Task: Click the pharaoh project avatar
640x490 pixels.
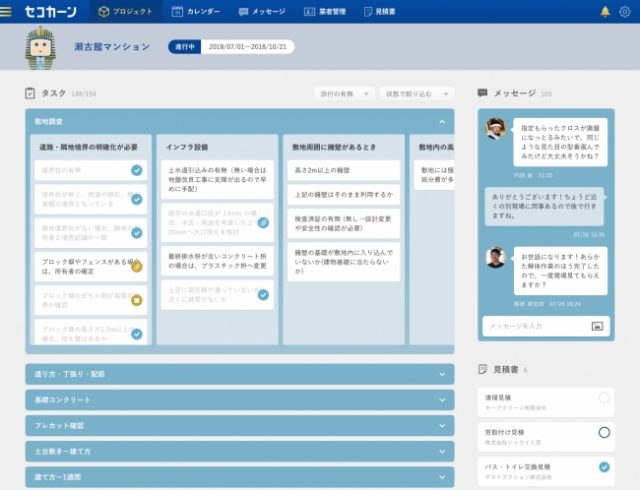Action: 43,47
